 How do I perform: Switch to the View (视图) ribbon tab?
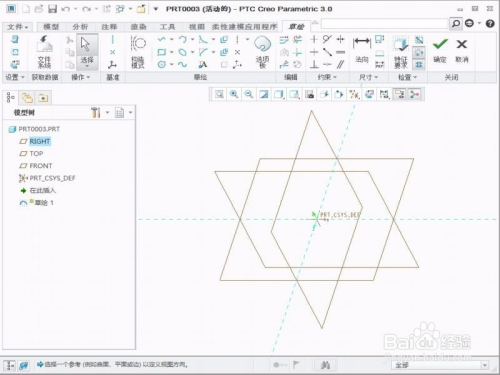(197, 27)
